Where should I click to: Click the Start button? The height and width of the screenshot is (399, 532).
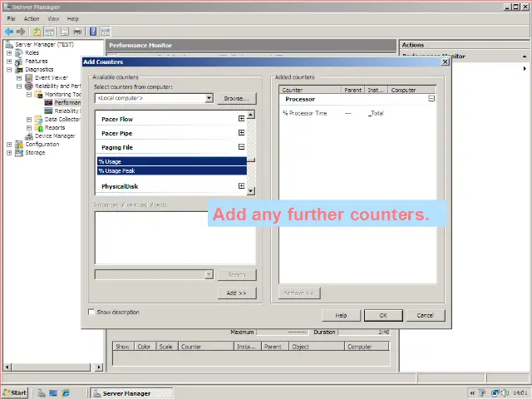click(x=15, y=393)
